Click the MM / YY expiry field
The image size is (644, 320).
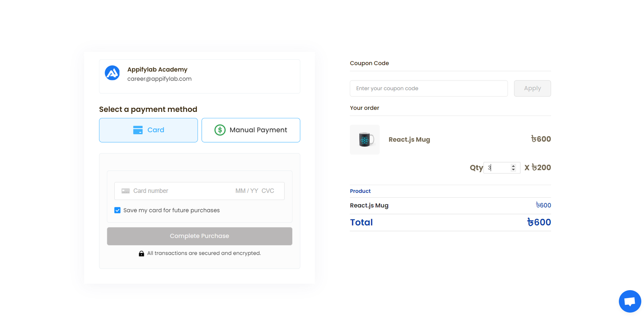(x=246, y=191)
